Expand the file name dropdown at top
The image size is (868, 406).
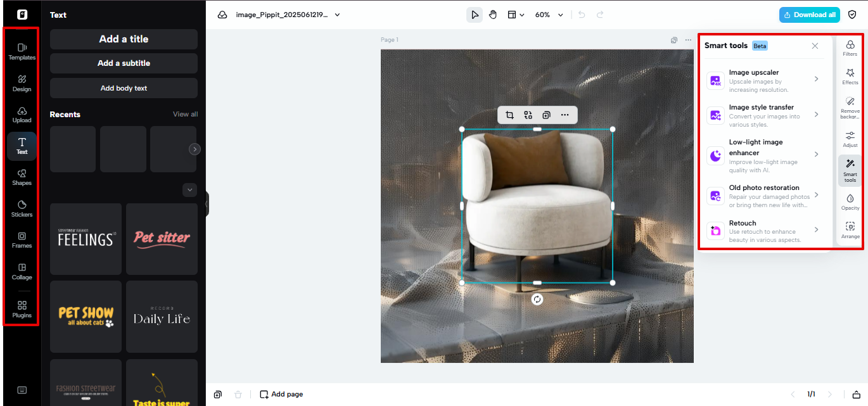click(x=338, y=14)
